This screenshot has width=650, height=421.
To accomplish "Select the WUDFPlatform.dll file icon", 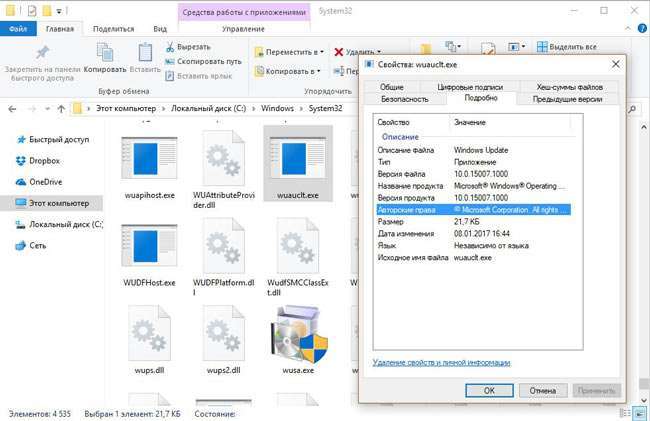I will [223, 246].
